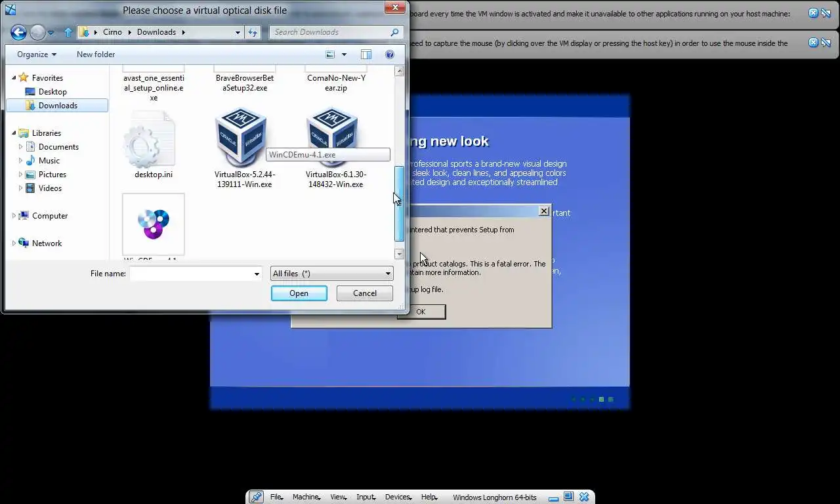Open the Documents library
Image resolution: width=840 pixels, height=504 pixels.
click(x=58, y=146)
